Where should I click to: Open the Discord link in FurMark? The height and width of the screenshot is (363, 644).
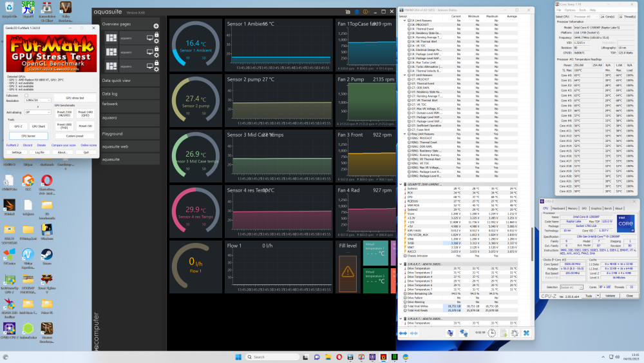coord(28,145)
